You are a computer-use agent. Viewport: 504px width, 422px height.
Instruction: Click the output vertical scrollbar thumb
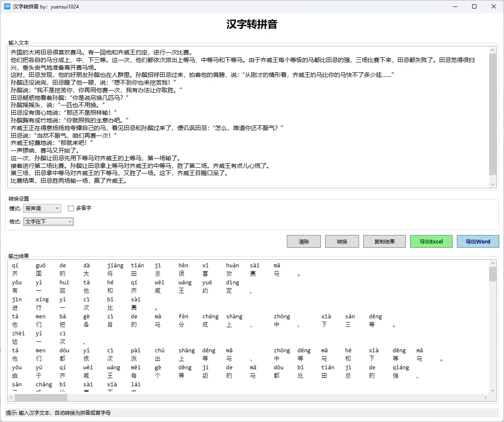(493, 274)
